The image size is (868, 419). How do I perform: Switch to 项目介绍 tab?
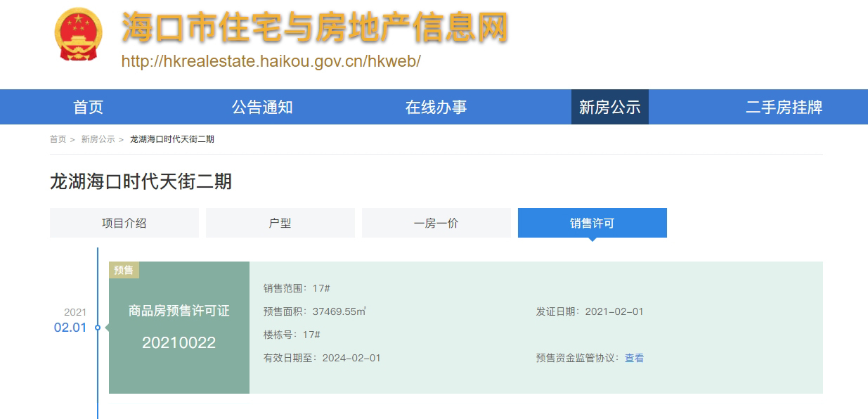(124, 223)
